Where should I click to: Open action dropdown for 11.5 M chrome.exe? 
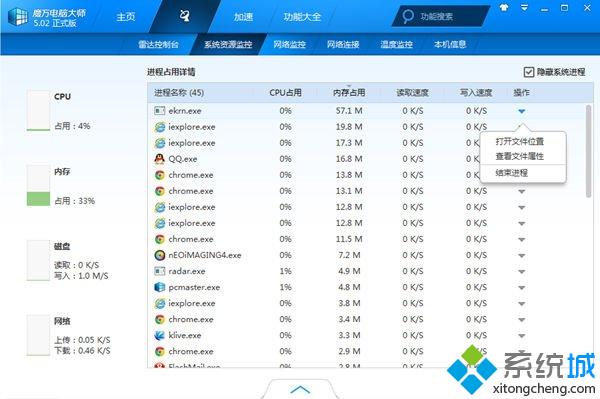coord(522,239)
